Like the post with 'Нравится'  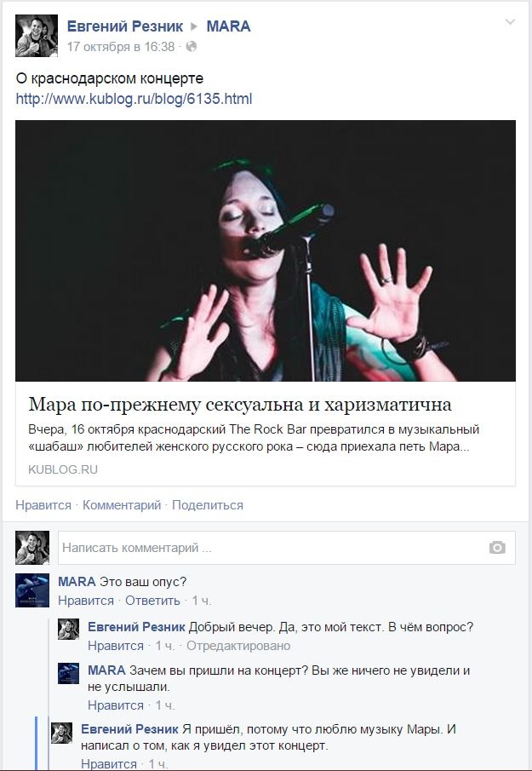click(x=43, y=505)
